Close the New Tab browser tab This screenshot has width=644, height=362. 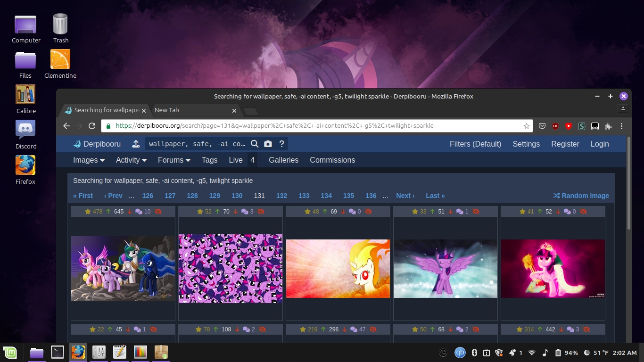234,111
